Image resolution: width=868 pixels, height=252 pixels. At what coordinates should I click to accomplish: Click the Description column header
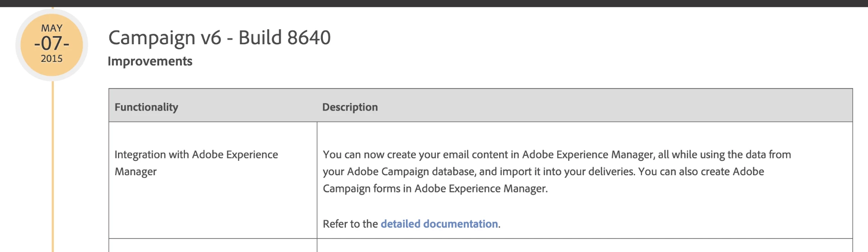(x=350, y=107)
